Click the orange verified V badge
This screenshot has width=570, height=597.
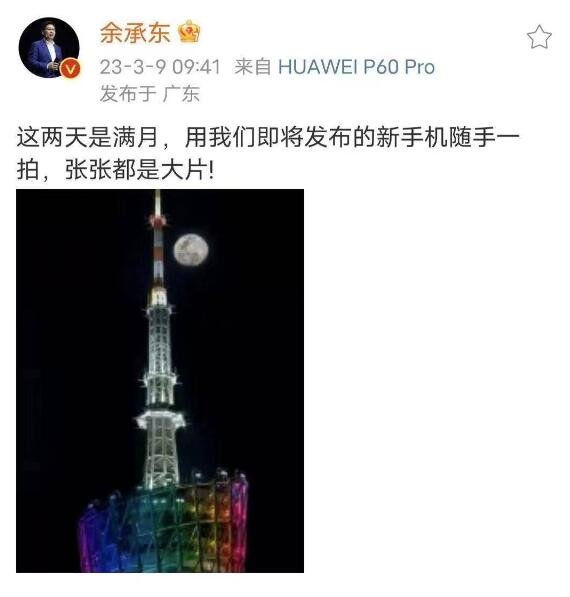[x=70, y=69]
